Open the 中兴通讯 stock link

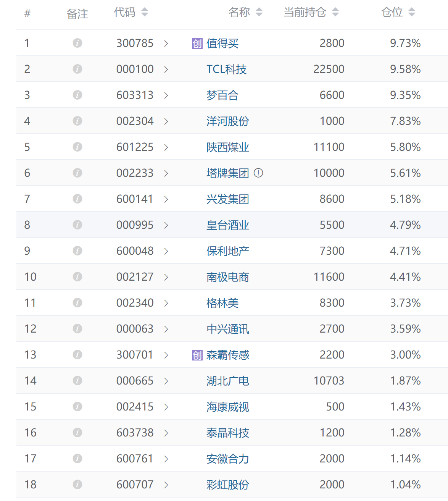(228, 329)
